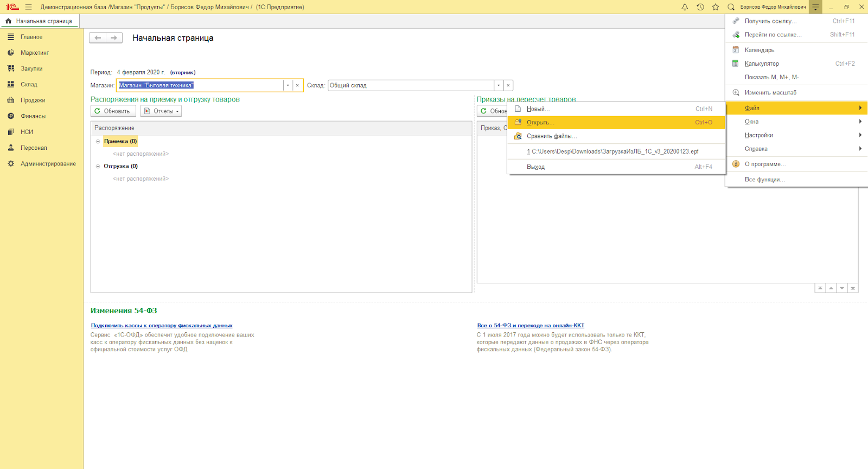Select the Файл menu item
The width and height of the screenshot is (868, 469).
(796, 108)
